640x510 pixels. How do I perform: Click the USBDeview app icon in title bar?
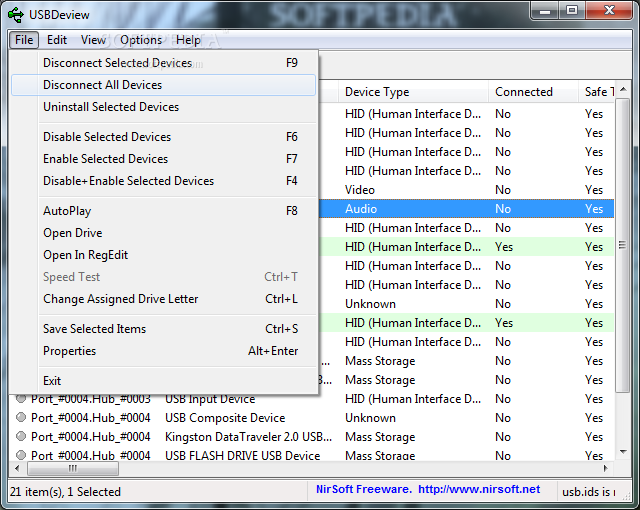point(16,15)
